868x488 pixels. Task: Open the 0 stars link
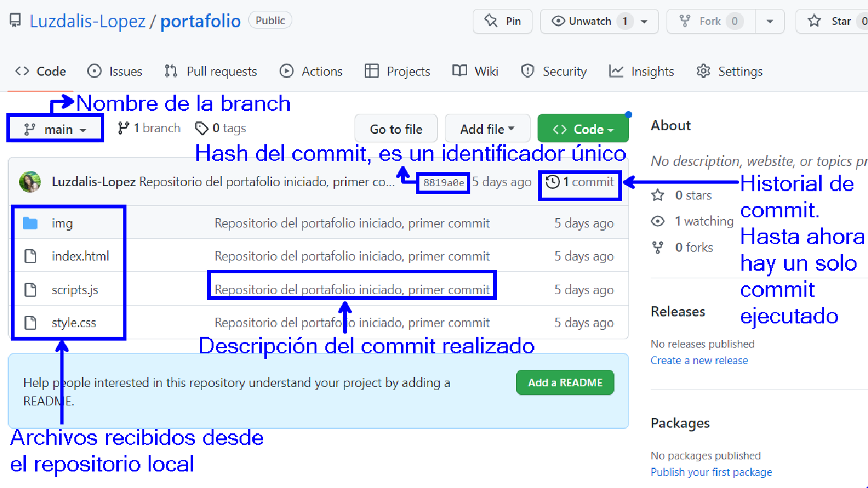pos(693,195)
